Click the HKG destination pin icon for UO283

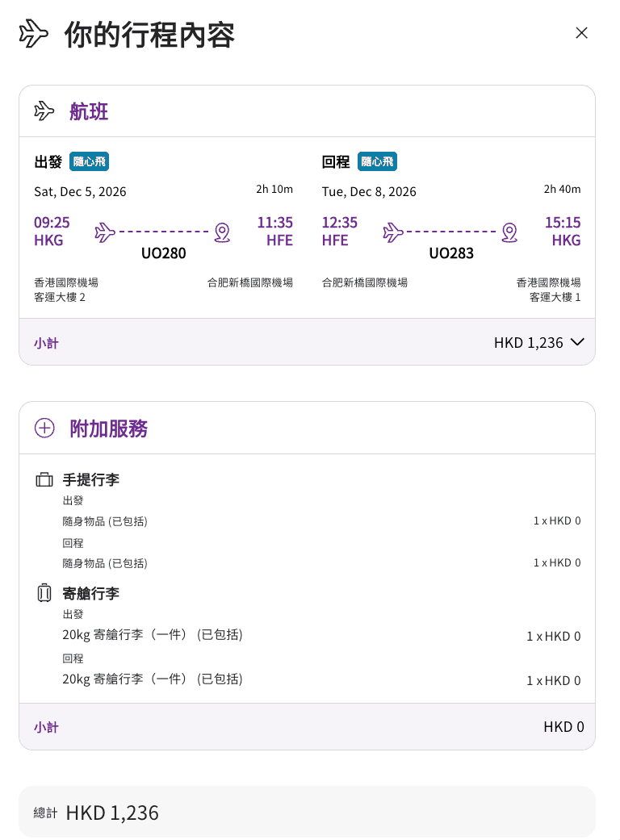(x=509, y=232)
